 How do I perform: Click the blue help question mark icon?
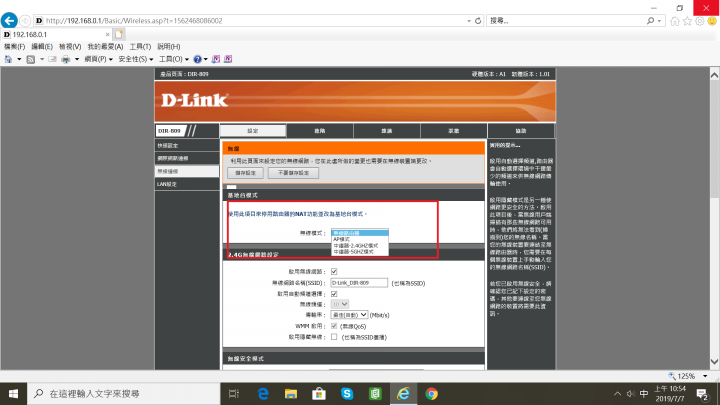point(197,59)
